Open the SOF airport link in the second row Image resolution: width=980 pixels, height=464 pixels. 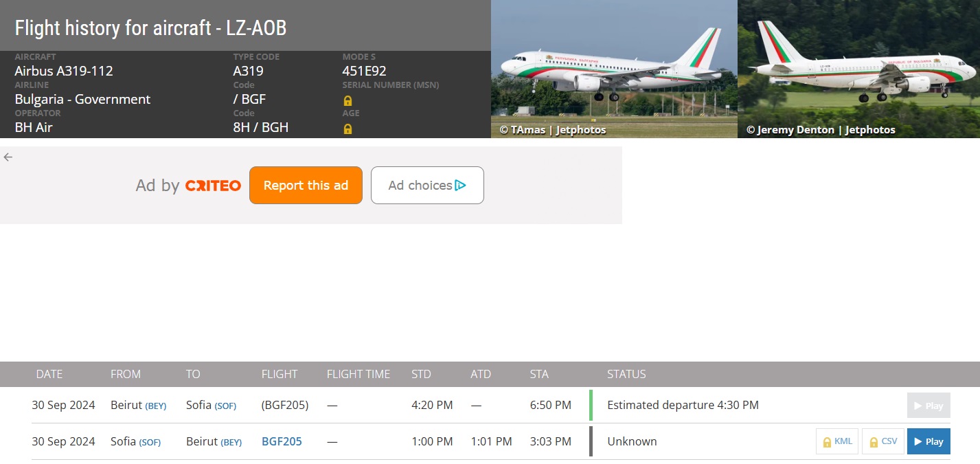point(150,442)
